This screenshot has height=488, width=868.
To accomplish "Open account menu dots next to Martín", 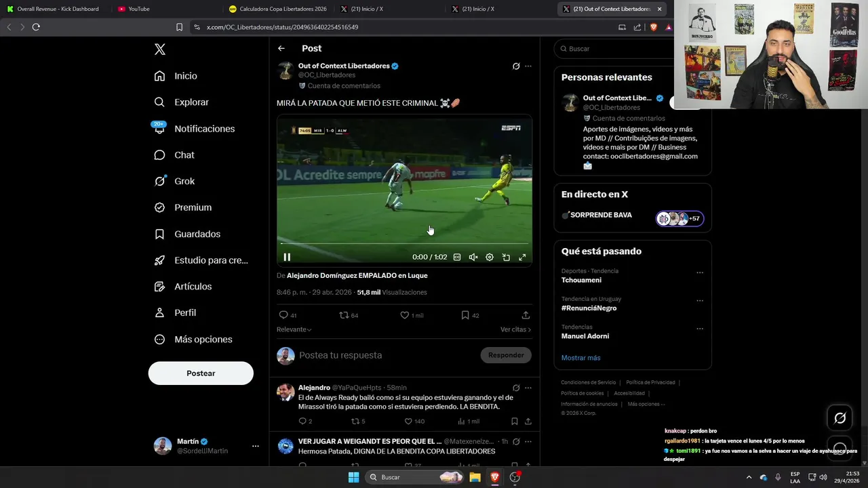I will tap(256, 446).
